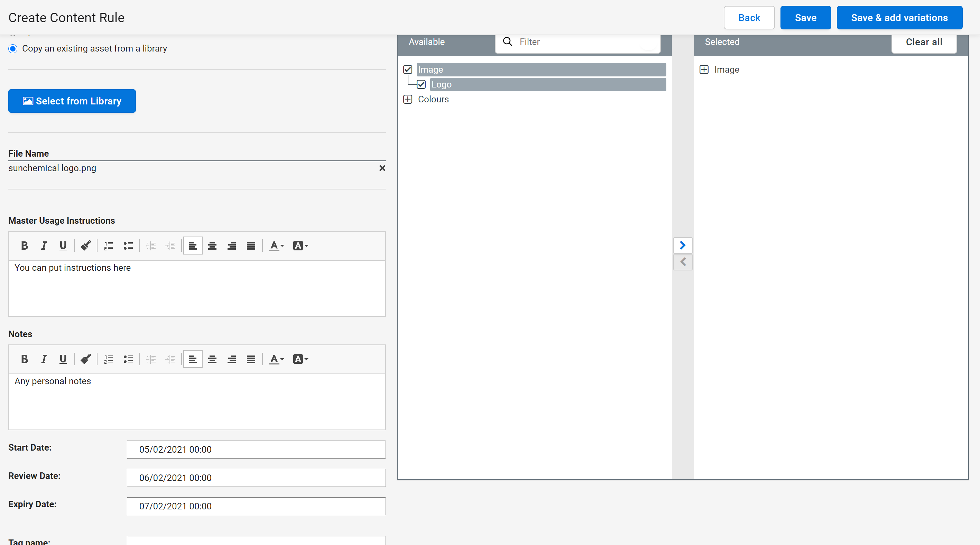Image resolution: width=980 pixels, height=545 pixels.
Task: Move selected items right with arrow button
Action: 683,245
